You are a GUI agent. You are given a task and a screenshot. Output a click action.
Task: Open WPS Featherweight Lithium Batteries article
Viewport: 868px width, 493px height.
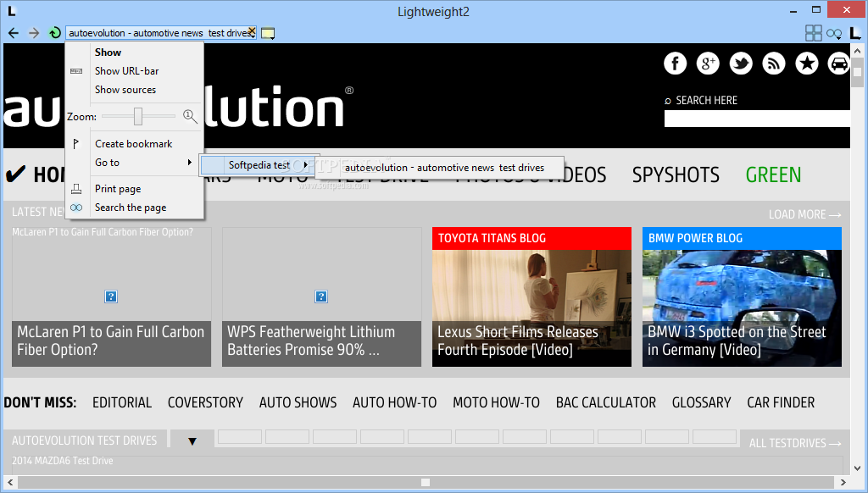(x=321, y=297)
